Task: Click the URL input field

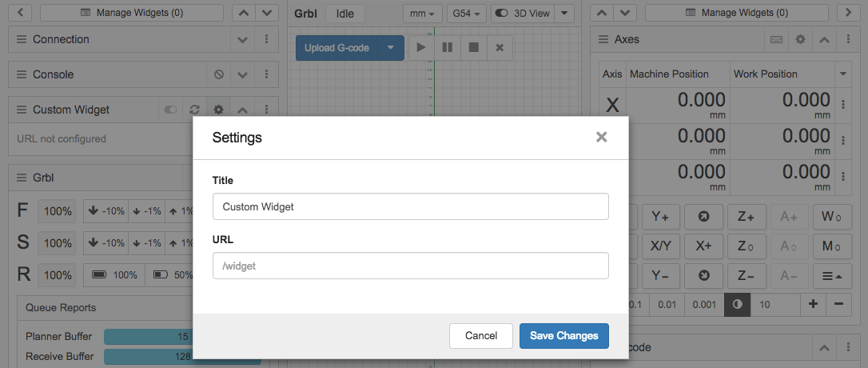Action: [x=411, y=266]
